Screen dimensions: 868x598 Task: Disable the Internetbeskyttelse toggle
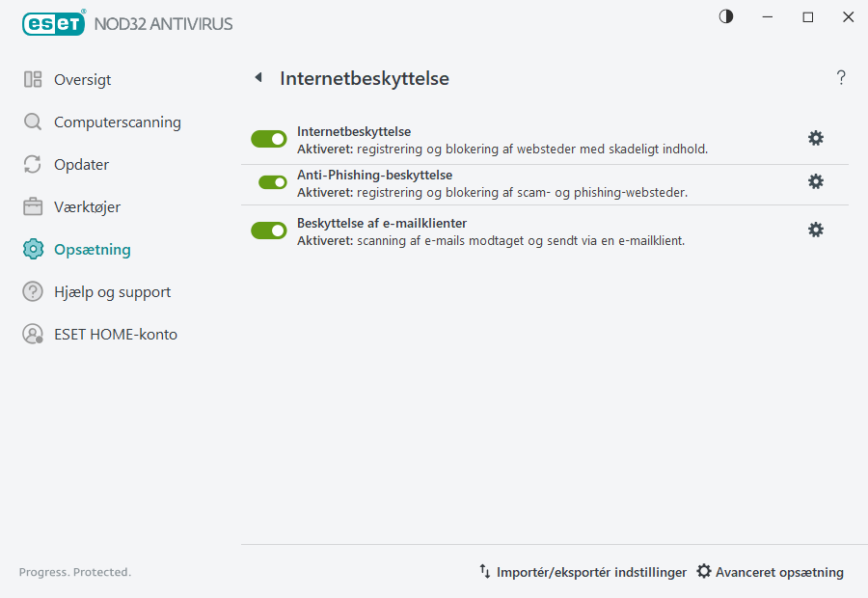268,138
